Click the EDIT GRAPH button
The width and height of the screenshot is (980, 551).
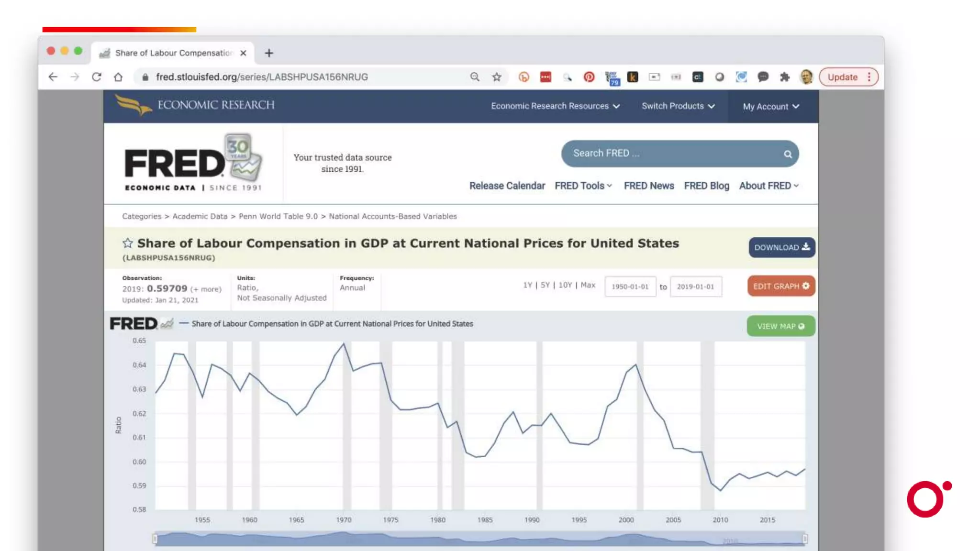(781, 286)
